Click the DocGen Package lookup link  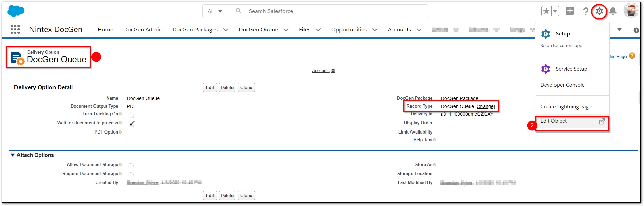(x=460, y=98)
